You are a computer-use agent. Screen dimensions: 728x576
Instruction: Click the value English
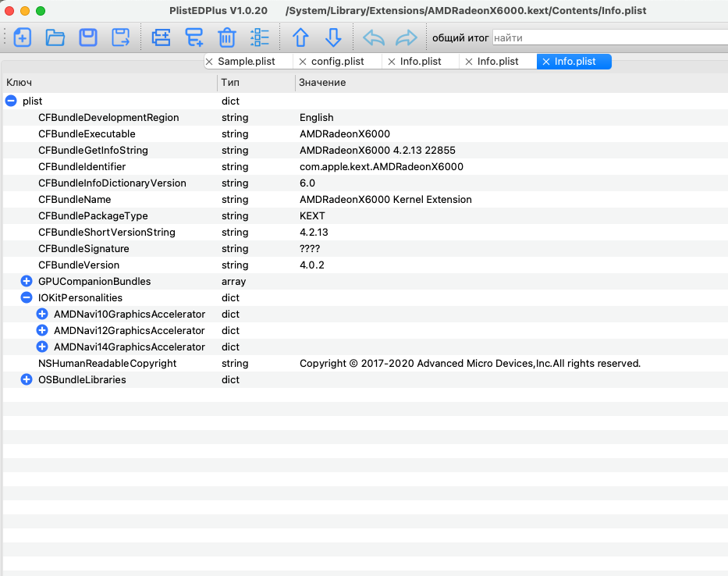click(316, 118)
